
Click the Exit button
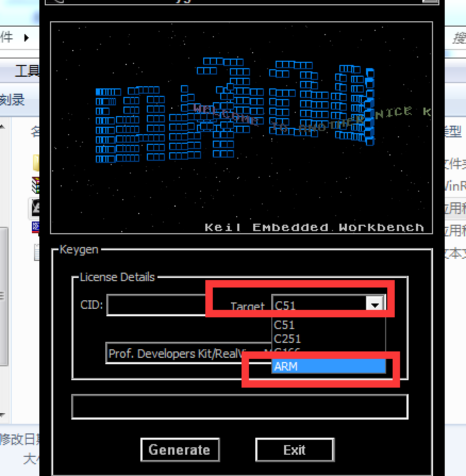(x=295, y=449)
